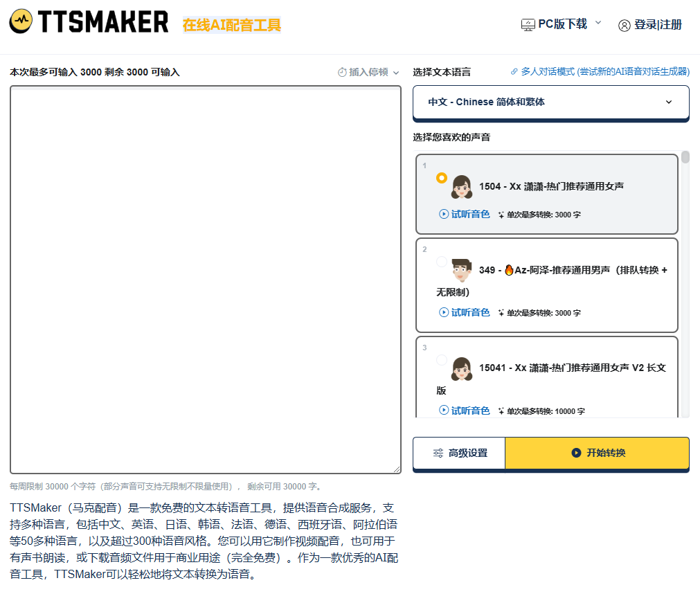The image size is (700, 594).
Task: Click the sparkle icon in the 349 card
Action: click(x=501, y=314)
